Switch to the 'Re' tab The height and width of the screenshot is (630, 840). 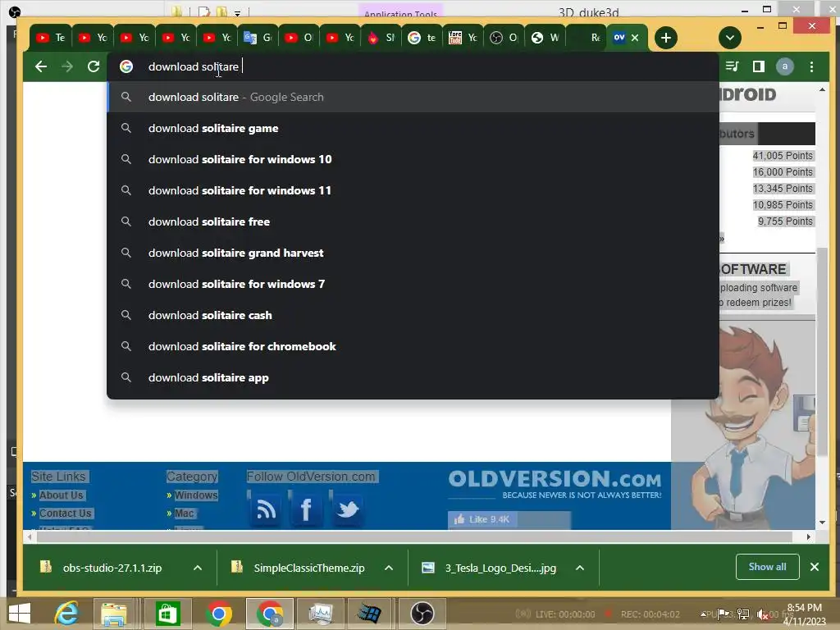click(586, 38)
